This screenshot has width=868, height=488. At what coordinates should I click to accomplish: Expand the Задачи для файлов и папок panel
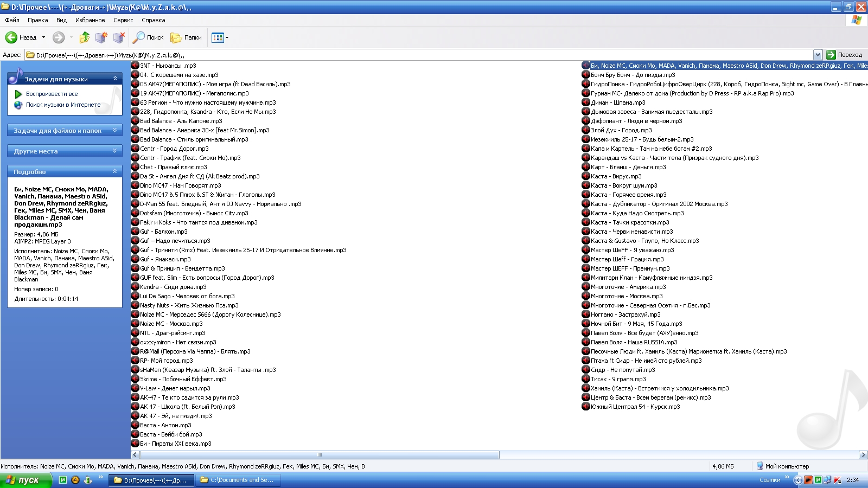click(x=115, y=130)
